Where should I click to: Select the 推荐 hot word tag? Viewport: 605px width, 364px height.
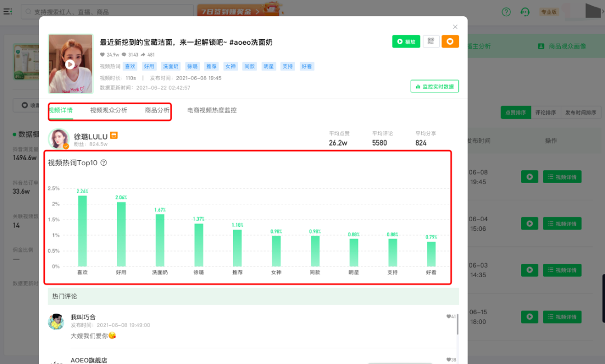[x=211, y=66]
